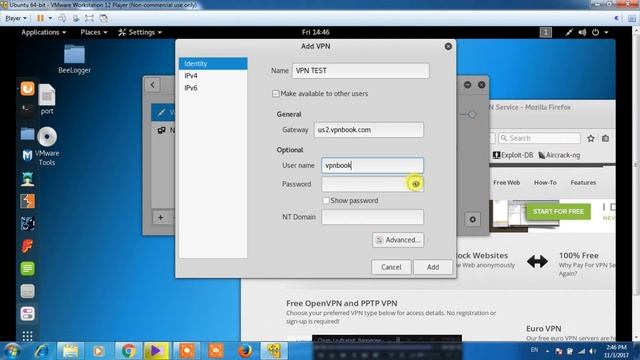Screen dimensions: 640x360
Task: Open the BeeLogger folder on desktop
Action: pyautogui.click(x=74, y=59)
